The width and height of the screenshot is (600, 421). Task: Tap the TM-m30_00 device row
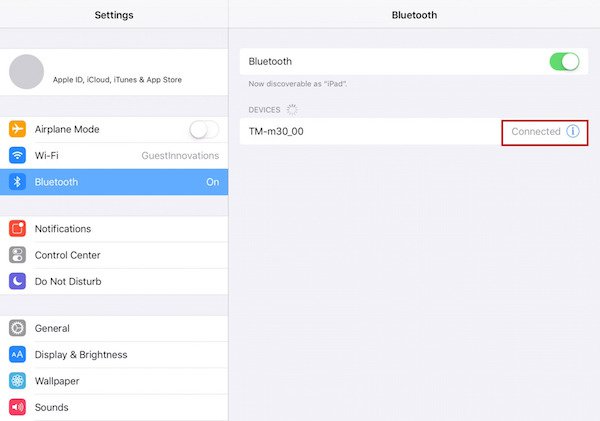414,131
